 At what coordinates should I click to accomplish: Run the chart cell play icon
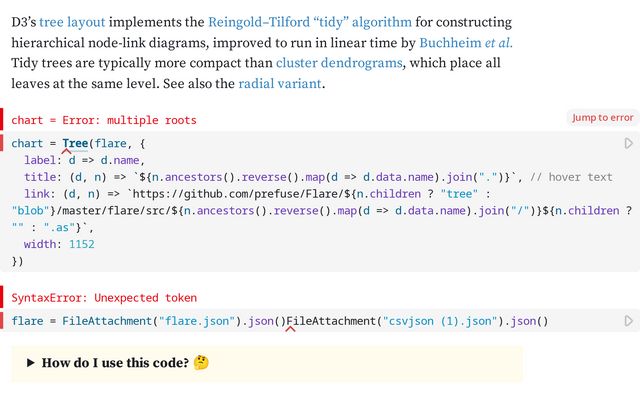click(629, 143)
